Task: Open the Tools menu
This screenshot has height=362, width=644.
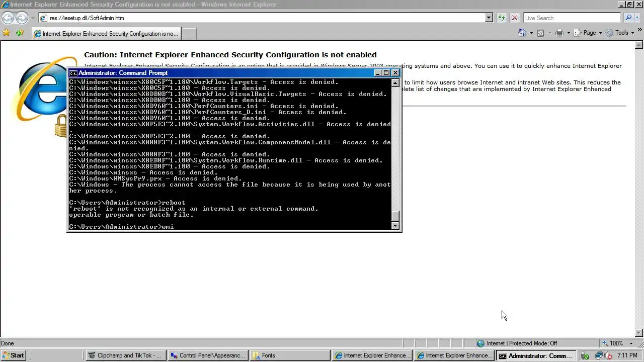Action: pos(620,33)
